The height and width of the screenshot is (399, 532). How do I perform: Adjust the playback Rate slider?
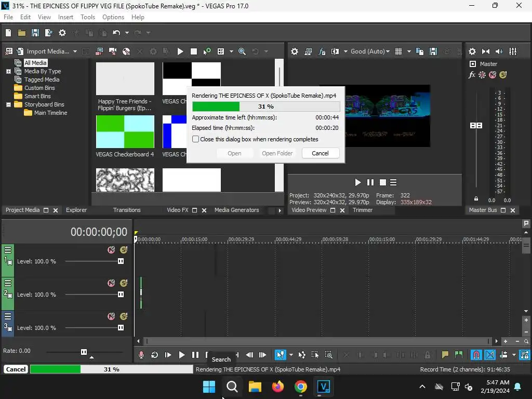coord(84,352)
